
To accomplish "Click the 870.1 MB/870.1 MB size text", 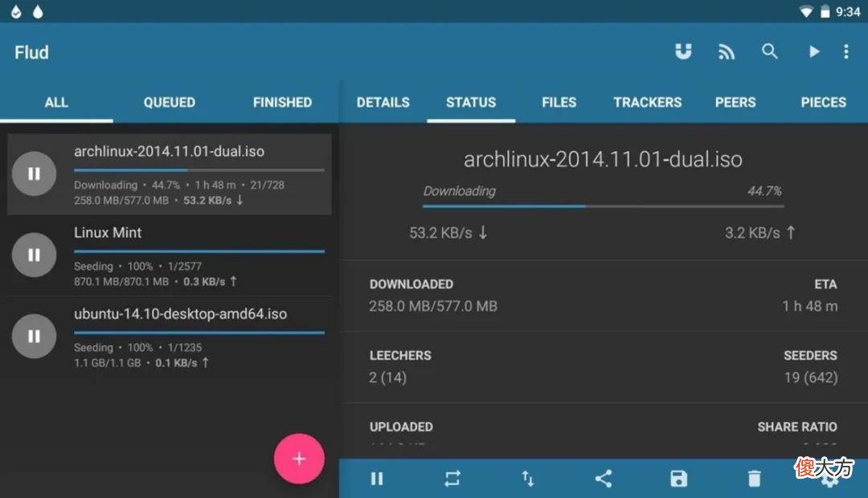I will [121, 282].
